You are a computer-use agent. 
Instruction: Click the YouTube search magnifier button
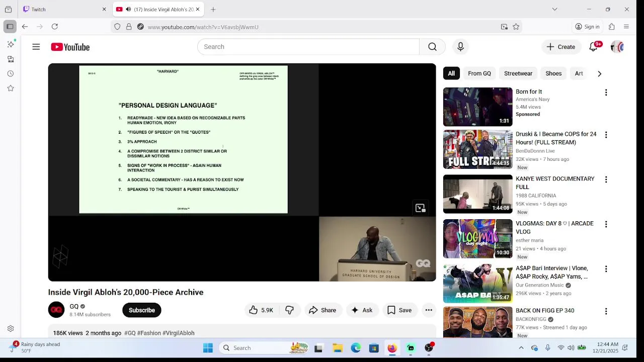[x=432, y=47]
